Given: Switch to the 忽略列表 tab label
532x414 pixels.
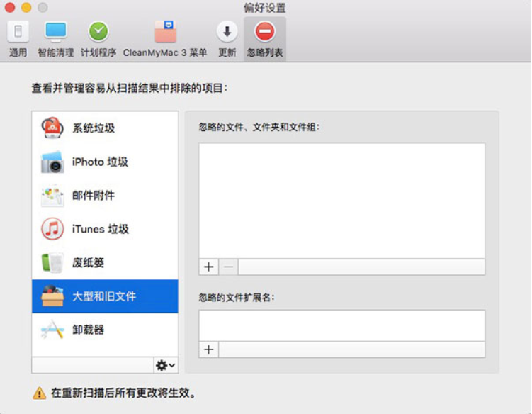Looking at the screenshot, I should tap(265, 52).
